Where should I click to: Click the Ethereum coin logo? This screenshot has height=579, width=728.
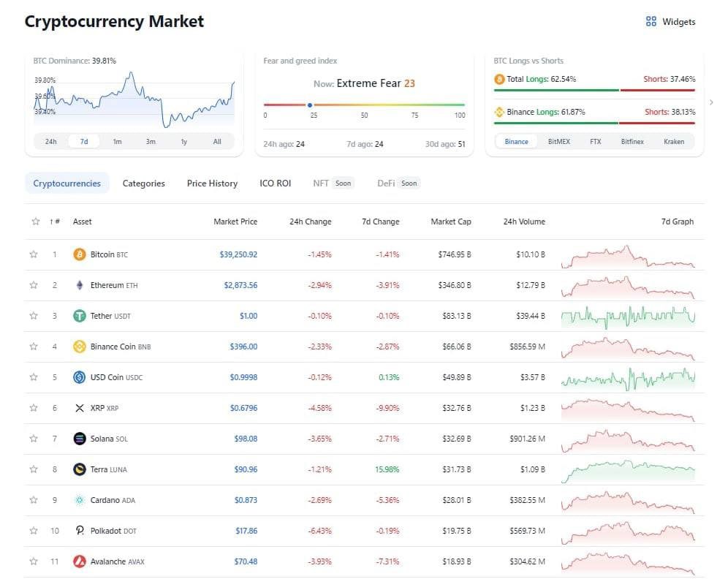pyautogui.click(x=80, y=285)
